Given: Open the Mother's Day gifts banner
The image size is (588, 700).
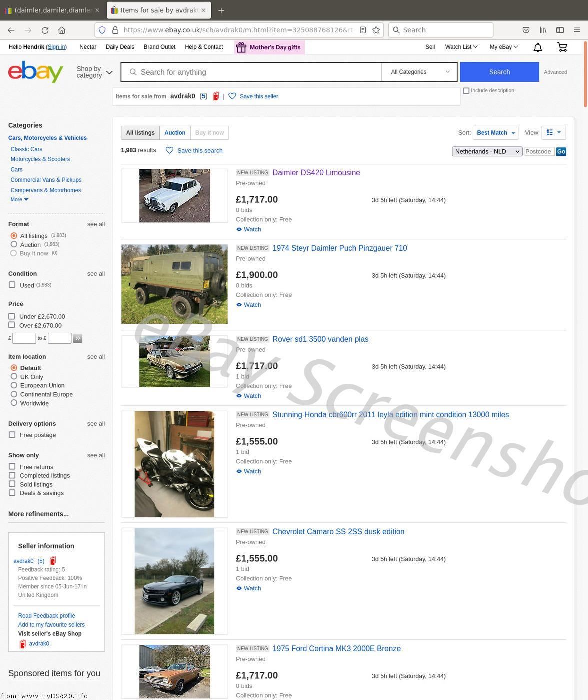Looking at the screenshot, I should [269, 47].
